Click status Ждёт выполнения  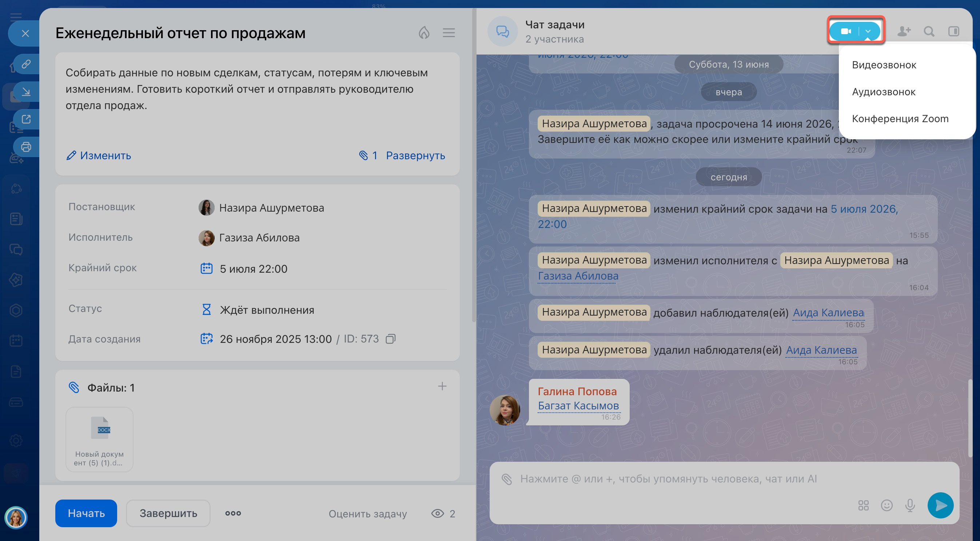[267, 310]
